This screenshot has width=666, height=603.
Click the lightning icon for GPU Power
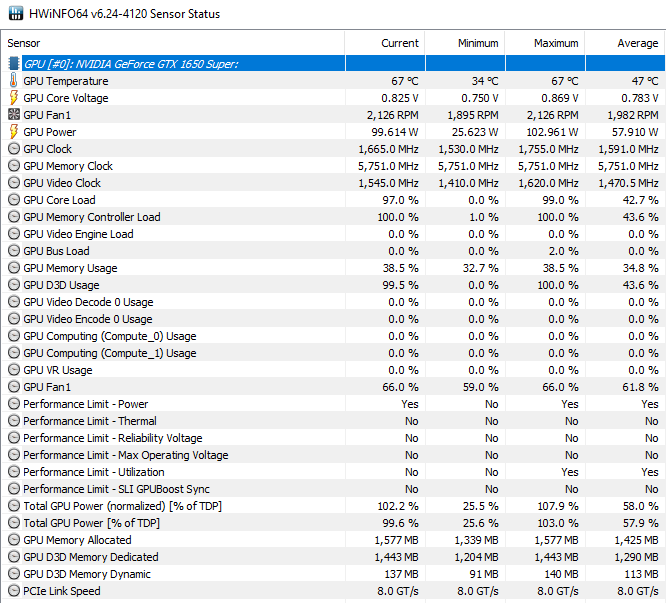(x=14, y=132)
